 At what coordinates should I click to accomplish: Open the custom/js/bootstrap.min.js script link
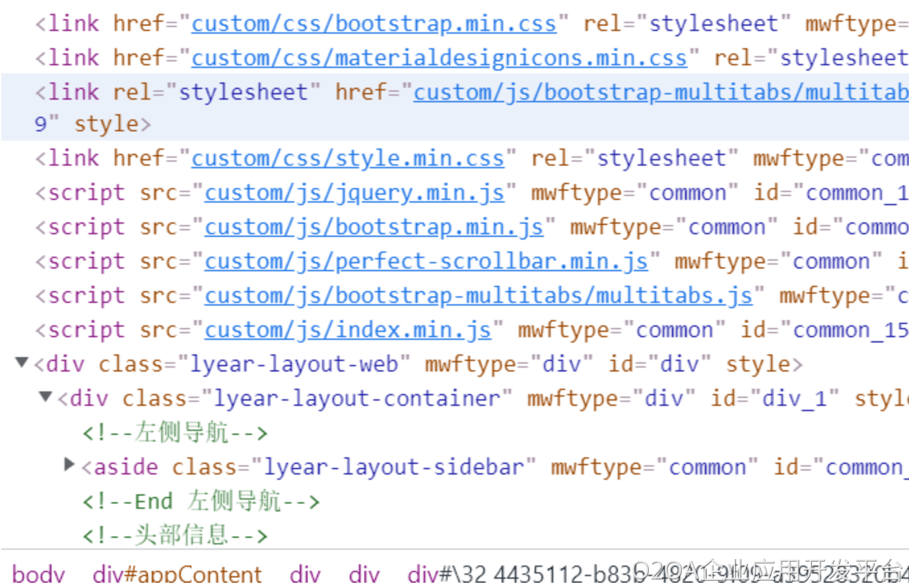pyautogui.click(x=374, y=227)
